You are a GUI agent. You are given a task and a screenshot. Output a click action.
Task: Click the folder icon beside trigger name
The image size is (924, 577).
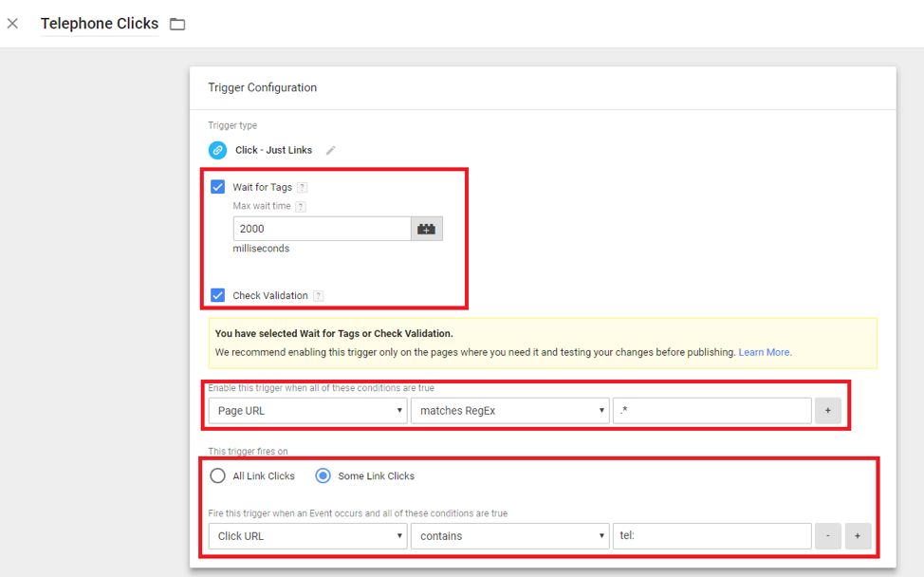pyautogui.click(x=177, y=24)
